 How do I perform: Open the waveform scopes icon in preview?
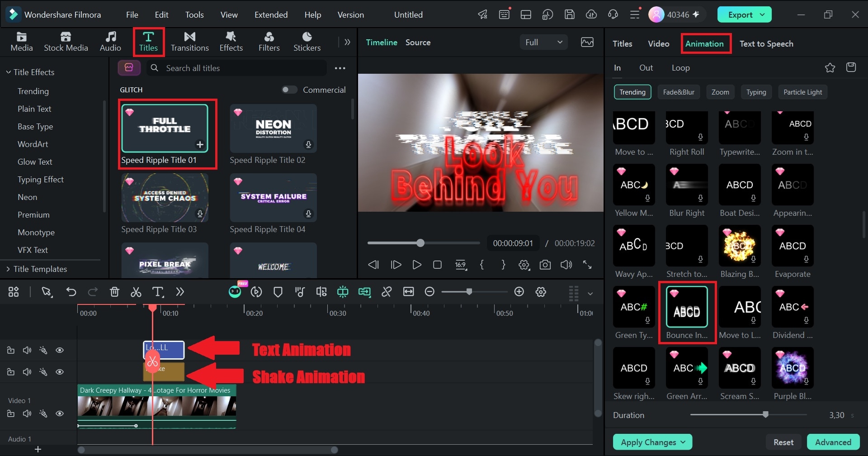[587, 42]
